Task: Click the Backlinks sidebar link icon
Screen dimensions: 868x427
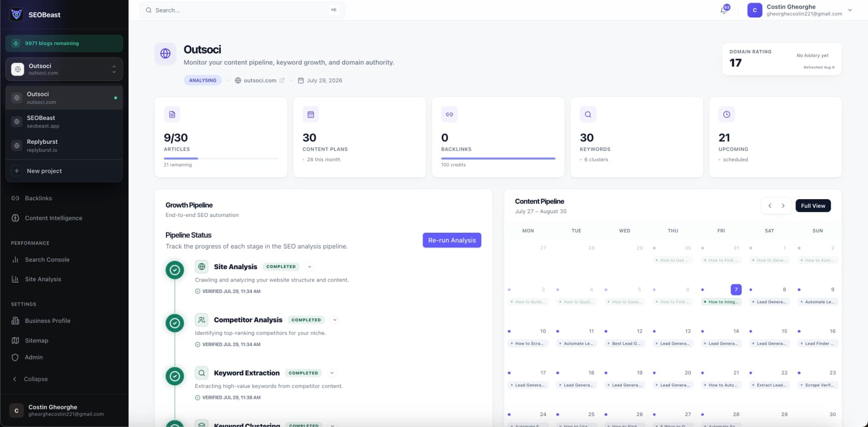Action: pyautogui.click(x=15, y=199)
